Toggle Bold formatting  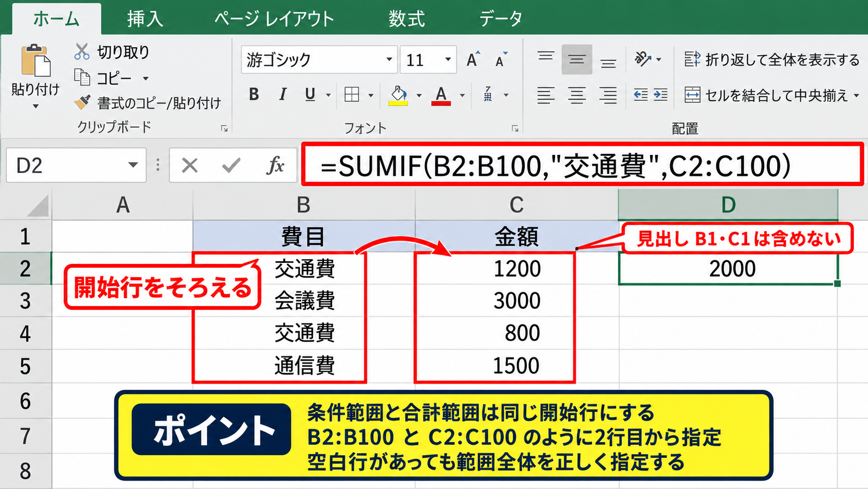(254, 95)
